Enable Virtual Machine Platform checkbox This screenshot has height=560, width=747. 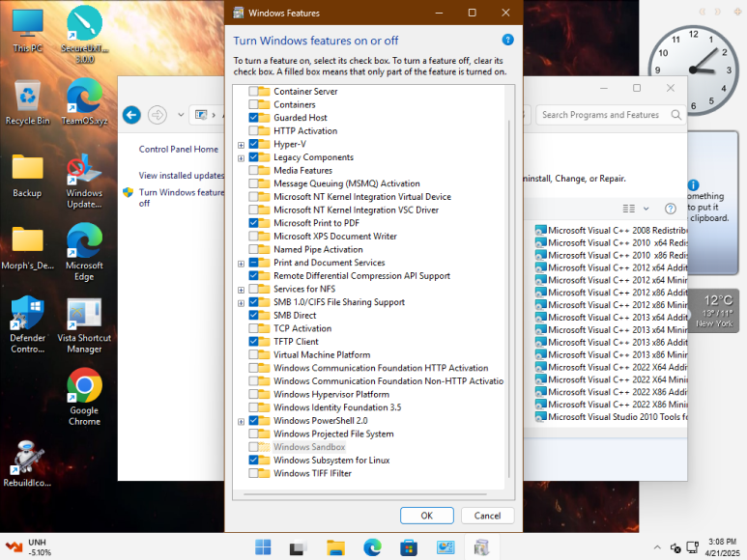(253, 354)
